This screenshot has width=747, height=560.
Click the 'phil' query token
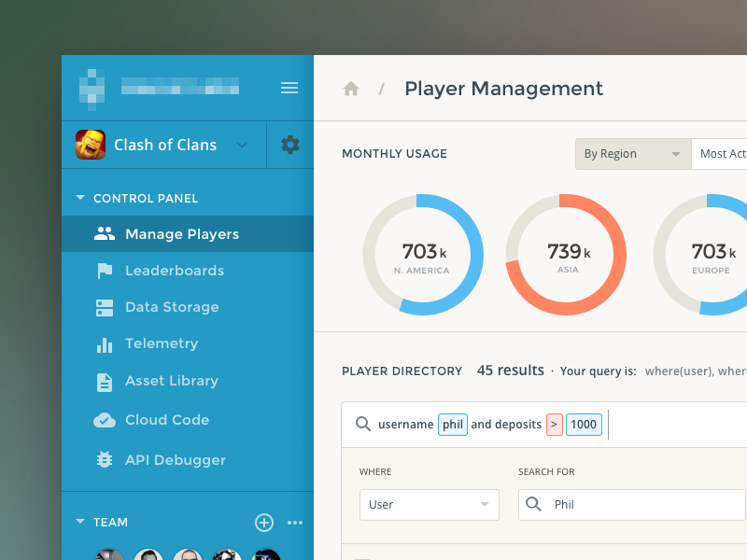(453, 425)
